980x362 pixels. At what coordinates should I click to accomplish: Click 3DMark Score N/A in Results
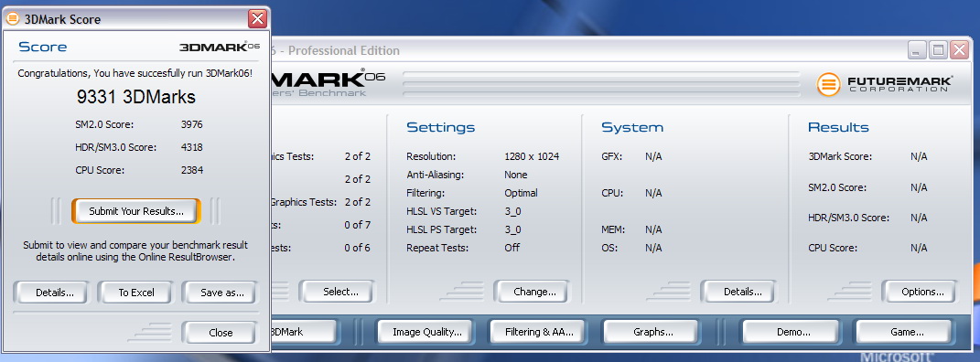pos(919,156)
